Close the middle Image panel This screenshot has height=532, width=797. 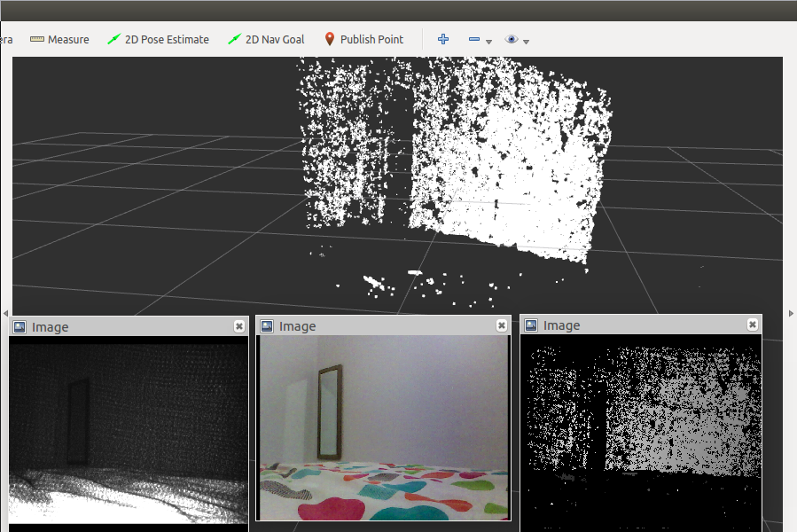click(x=502, y=325)
